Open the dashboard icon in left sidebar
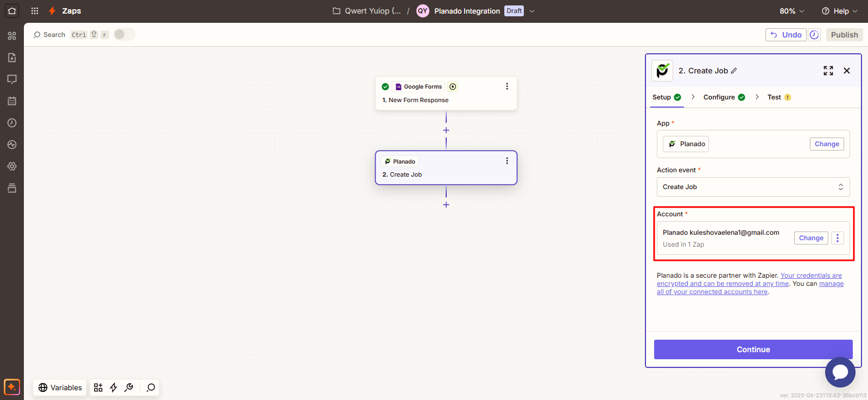The image size is (868, 400). coord(12,36)
